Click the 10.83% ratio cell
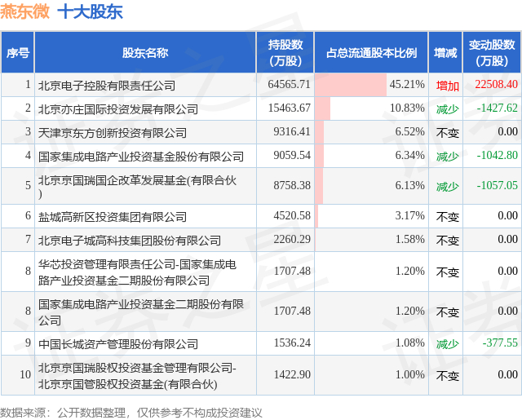This screenshot has height=420, width=522. [x=371, y=108]
